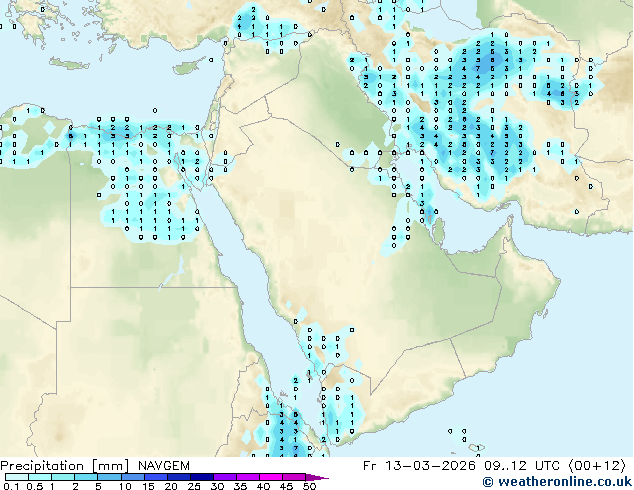Click the legend value '25'
This screenshot has width=634, height=490.
[194, 486]
